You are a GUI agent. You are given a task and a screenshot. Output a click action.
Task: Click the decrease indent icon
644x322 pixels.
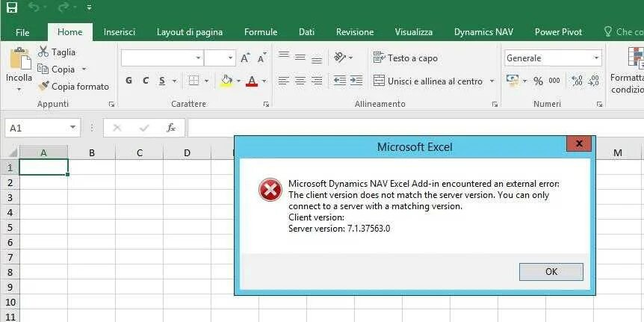[340, 81]
